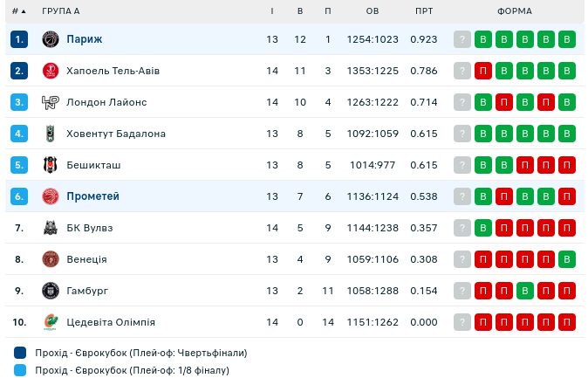Click the ГРУПА А header label
The height and width of the screenshot is (378, 588).
61,11
